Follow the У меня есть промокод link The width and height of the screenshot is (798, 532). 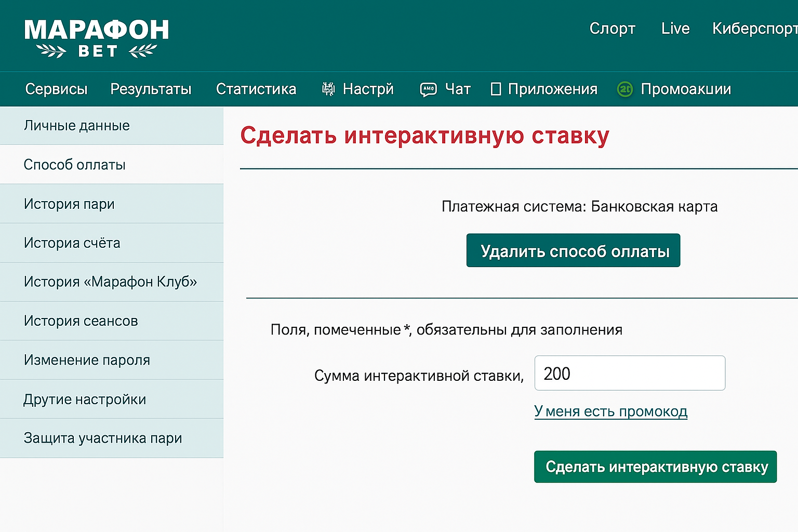(610, 411)
